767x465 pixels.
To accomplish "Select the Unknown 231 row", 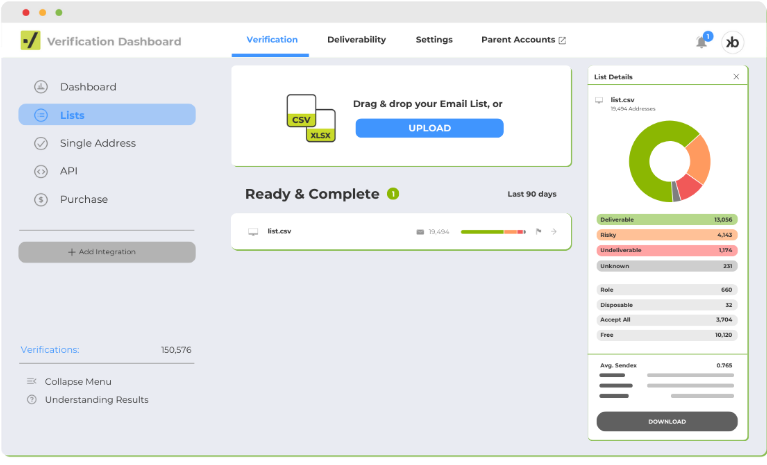I will 667,266.
